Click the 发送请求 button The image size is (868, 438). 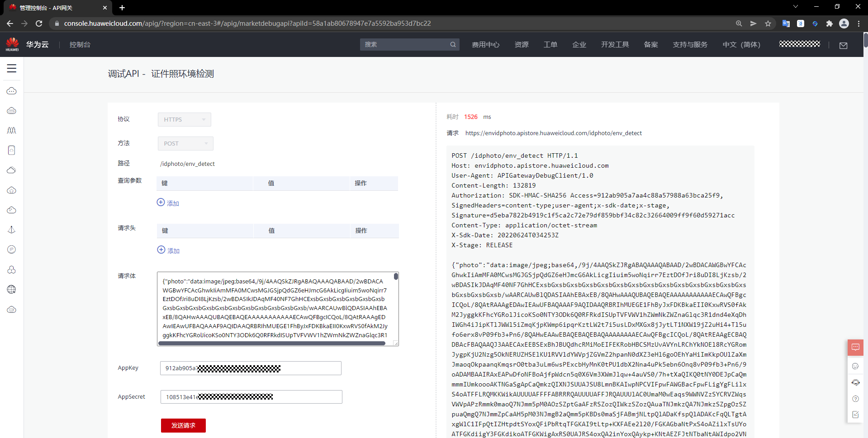(183, 425)
